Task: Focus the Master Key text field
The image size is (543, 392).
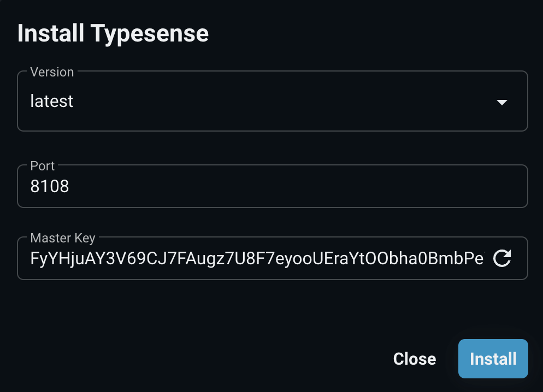Action: (x=257, y=258)
